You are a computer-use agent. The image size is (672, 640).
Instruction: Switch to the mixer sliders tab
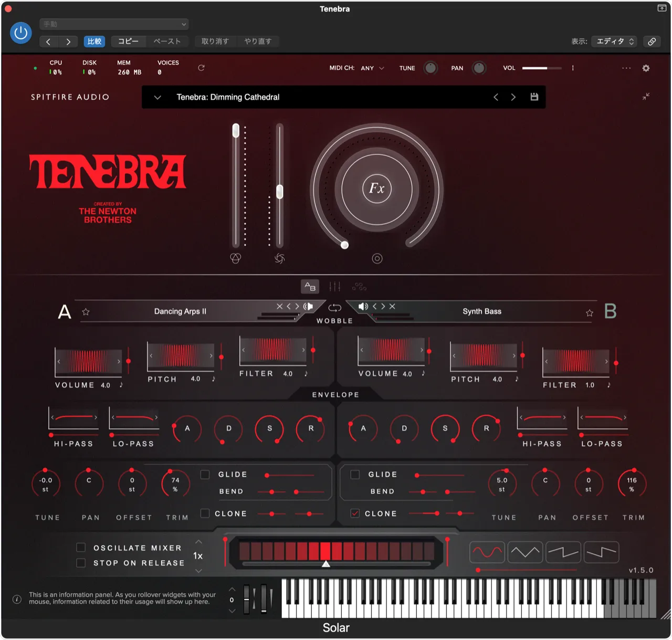pyautogui.click(x=334, y=287)
